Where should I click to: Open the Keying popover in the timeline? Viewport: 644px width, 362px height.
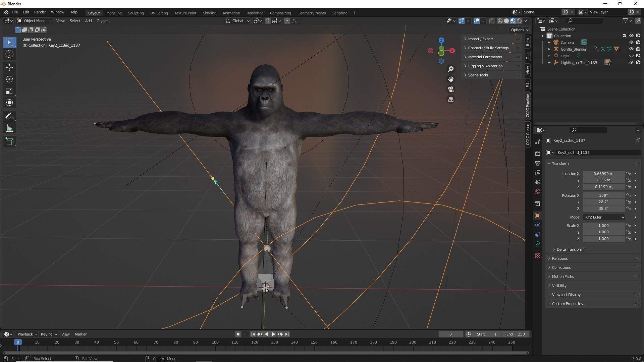click(x=49, y=334)
